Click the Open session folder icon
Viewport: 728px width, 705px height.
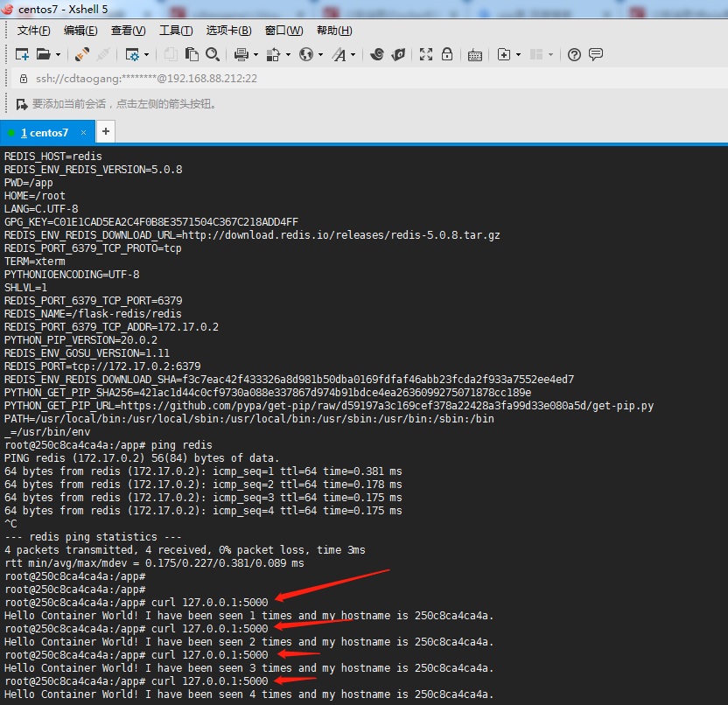tap(43, 54)
